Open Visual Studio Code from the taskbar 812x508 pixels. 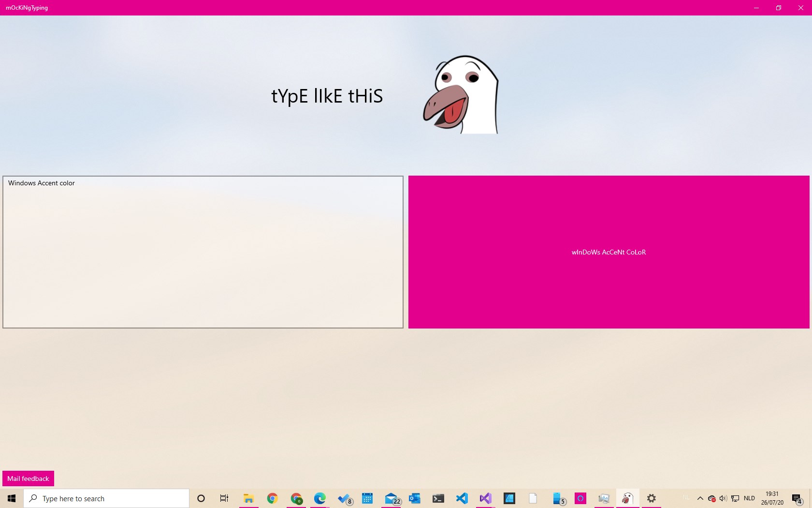462,498
